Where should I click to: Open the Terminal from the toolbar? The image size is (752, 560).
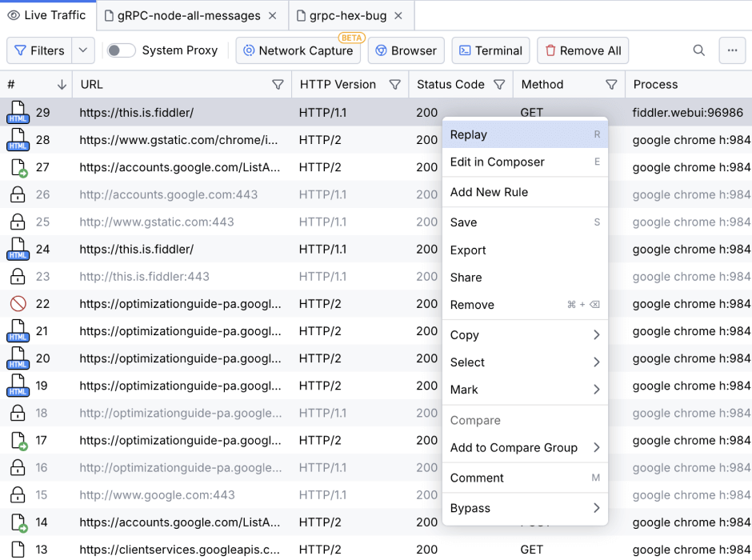(490, 50)
